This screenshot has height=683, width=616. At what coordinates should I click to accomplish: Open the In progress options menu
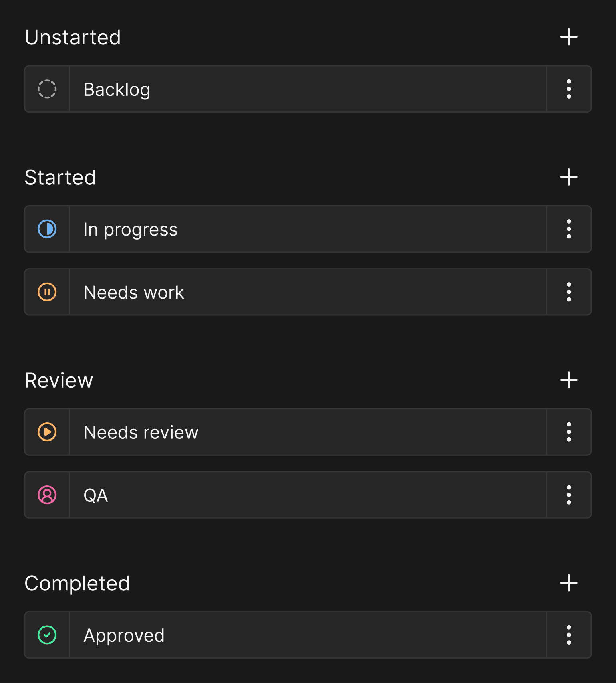(569, 229)
